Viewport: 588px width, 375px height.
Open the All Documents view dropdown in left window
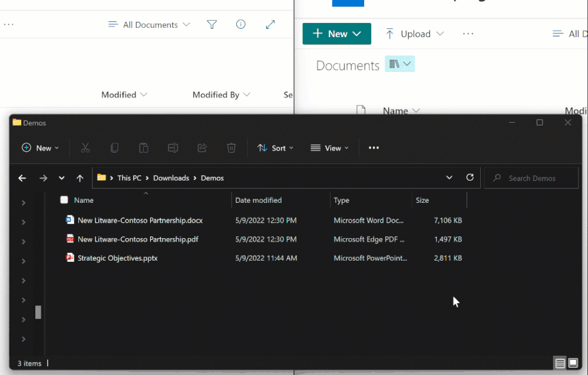point(149,25)
